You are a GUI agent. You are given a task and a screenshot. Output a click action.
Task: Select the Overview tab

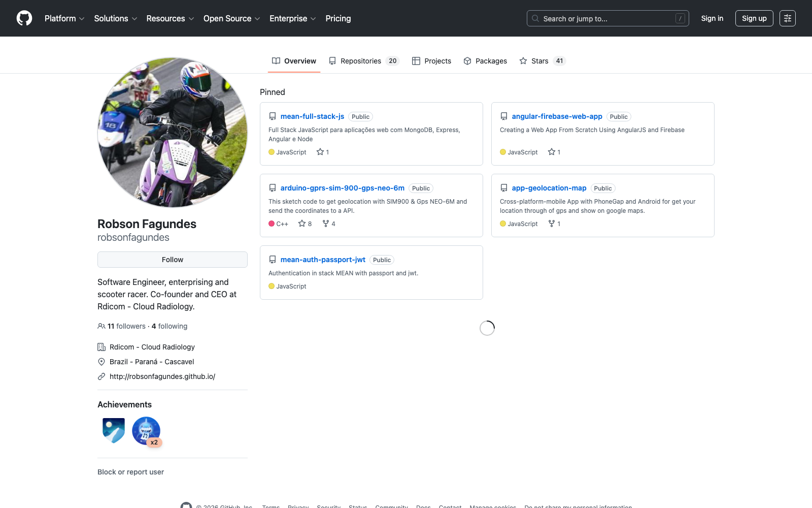point(294,61)
